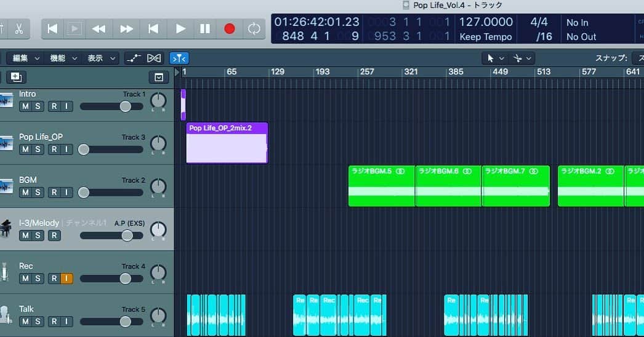The height and width of the screenshot is (337, 644).
Task: Mute the BGM track
Action: point(25,192)
